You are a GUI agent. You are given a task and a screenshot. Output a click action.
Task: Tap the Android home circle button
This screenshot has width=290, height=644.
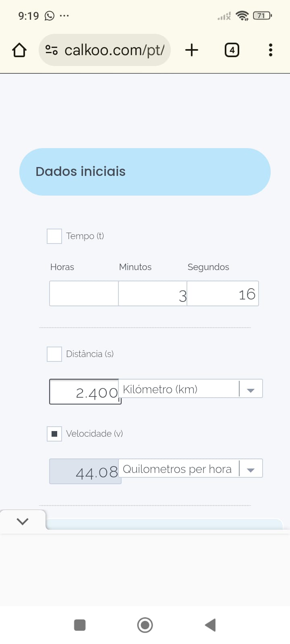tap(145, 625)
